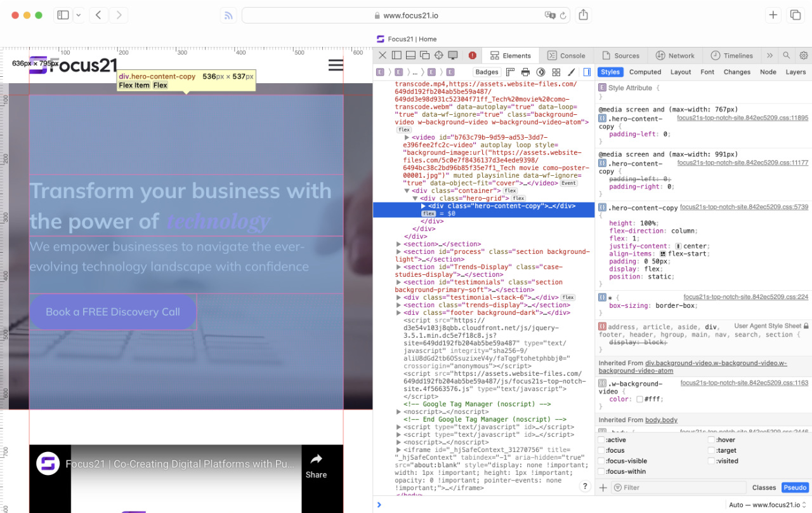Click the #fff color swatch
This screenshot has height=513, width=812.
click(639, 399)
